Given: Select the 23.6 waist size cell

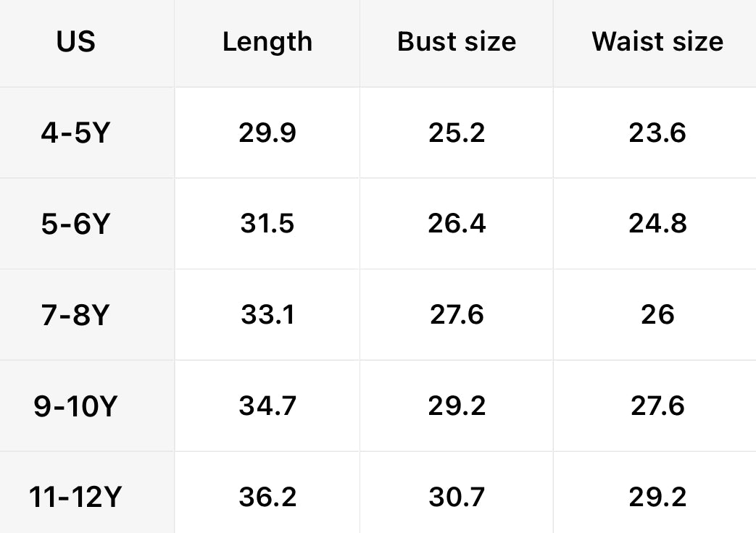Looking at the screenshot, I should coord(657,133).
